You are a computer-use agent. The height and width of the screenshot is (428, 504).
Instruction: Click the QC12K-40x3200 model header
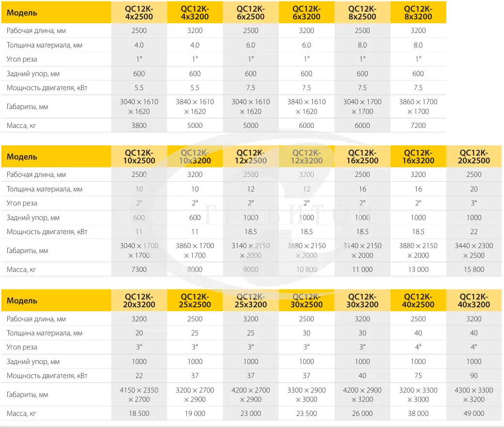point(474,301)
